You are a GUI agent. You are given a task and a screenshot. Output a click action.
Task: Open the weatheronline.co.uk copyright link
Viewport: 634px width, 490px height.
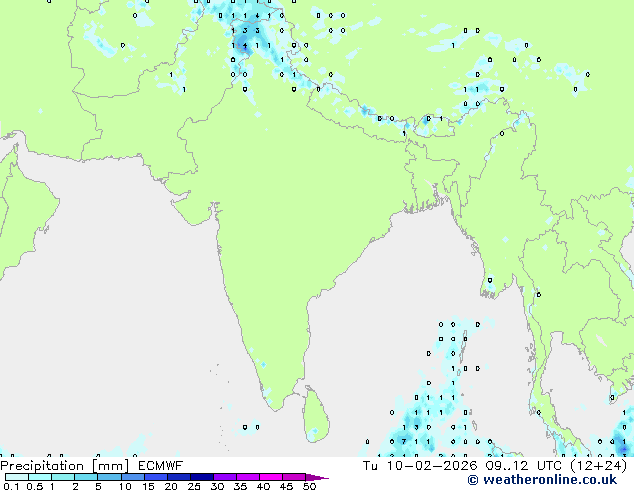click(542, 480)
